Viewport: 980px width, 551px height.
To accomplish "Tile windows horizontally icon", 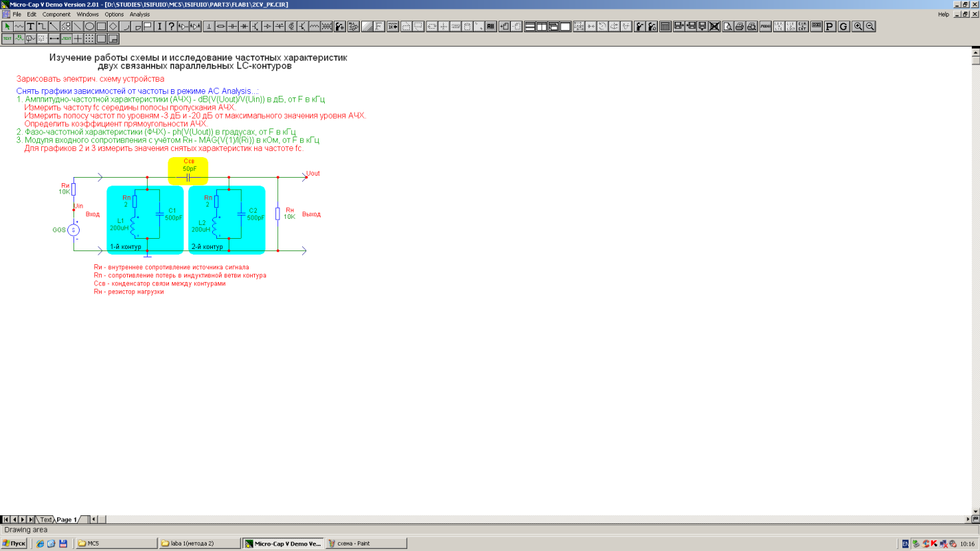I will (x=529, y=27).
